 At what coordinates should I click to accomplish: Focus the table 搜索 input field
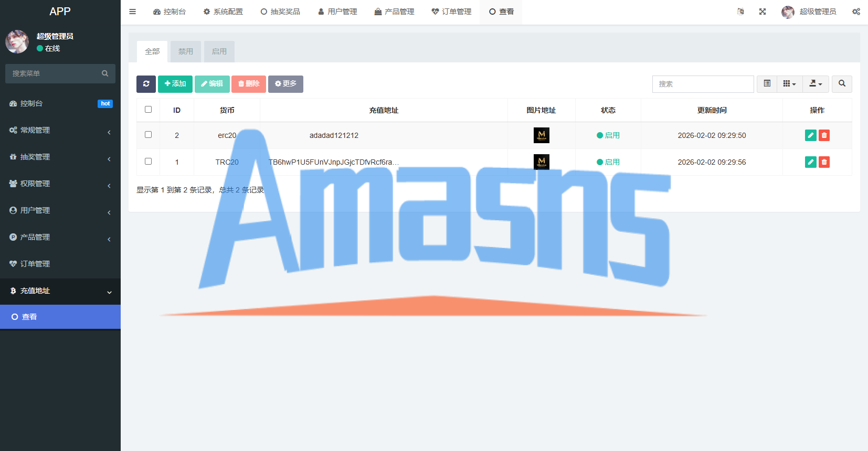coord(703,84)
